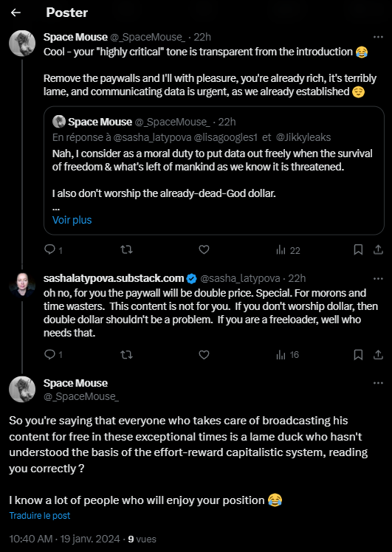Open more options for main post
The image size is (392, 552).
click(x=378, y=383)
